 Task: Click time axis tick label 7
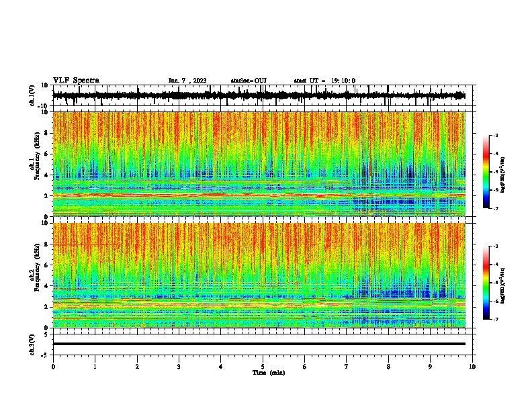tap(347, 367)
